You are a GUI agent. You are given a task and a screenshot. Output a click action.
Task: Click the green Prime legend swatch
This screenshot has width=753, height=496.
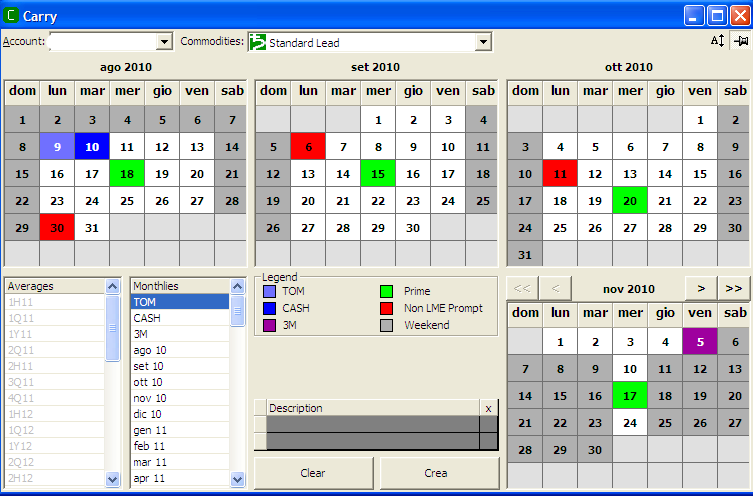pos(387,291)
